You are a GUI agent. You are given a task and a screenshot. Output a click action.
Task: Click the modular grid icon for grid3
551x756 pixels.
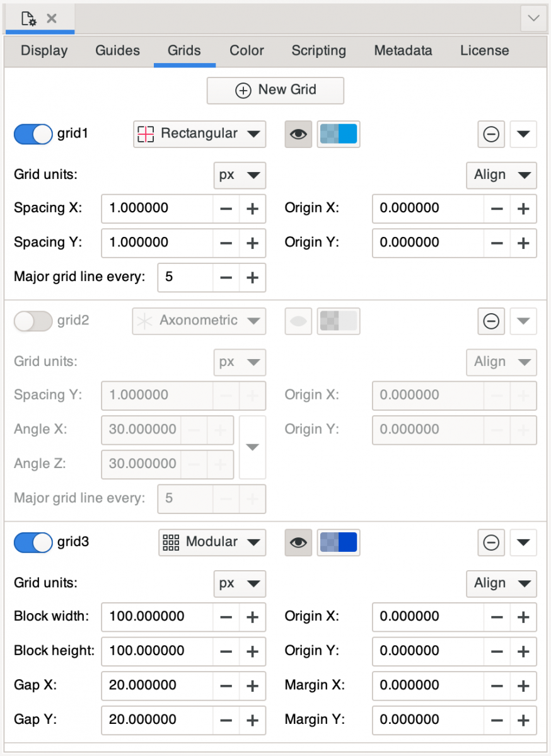[x=170, y=542]
